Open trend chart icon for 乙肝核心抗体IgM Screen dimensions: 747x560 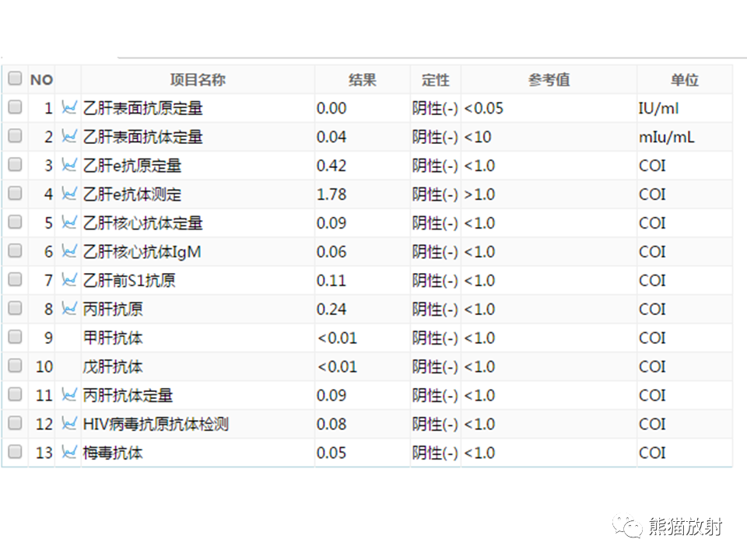pos(69,251)
